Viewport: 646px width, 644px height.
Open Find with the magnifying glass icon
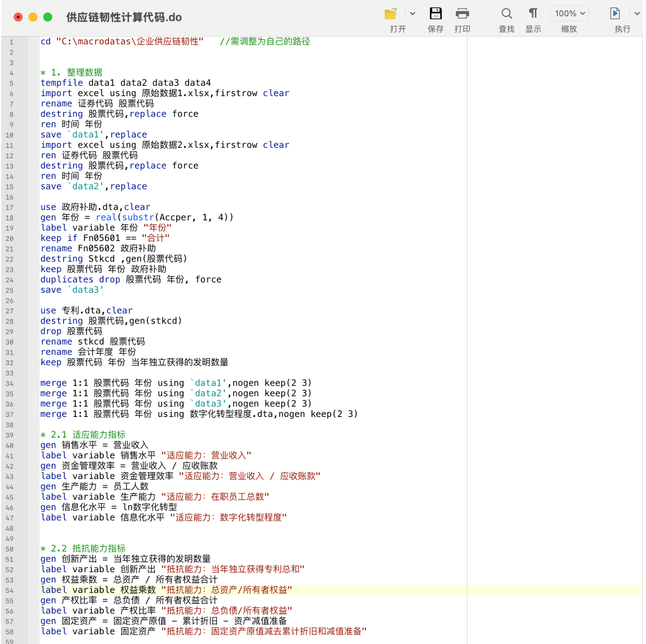pyautogui.click(x=506, y=14)
